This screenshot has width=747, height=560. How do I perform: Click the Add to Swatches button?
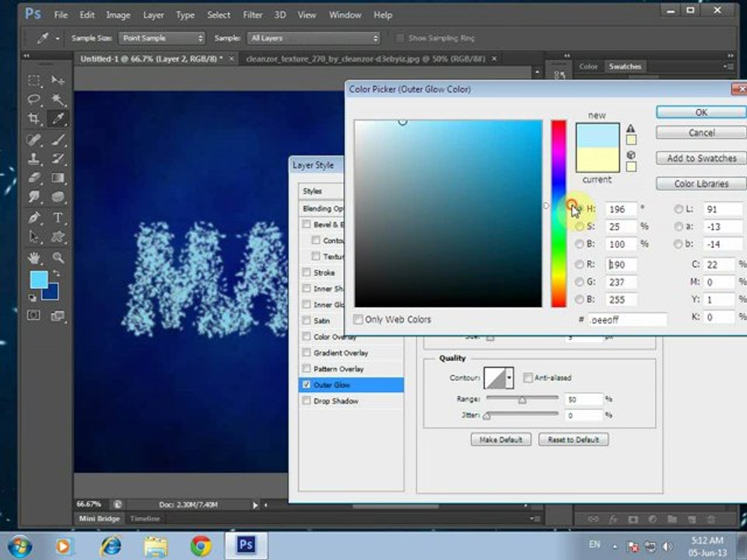(701, 158)
